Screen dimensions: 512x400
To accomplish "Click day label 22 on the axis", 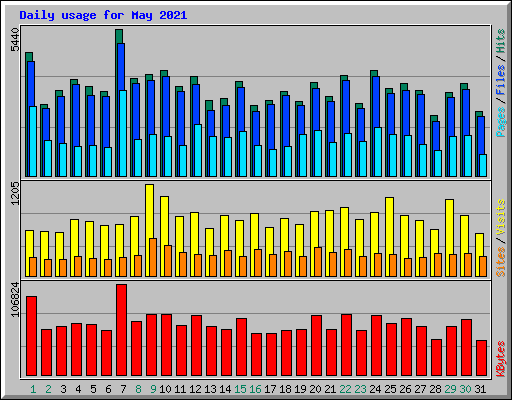I will coord(345,389).
